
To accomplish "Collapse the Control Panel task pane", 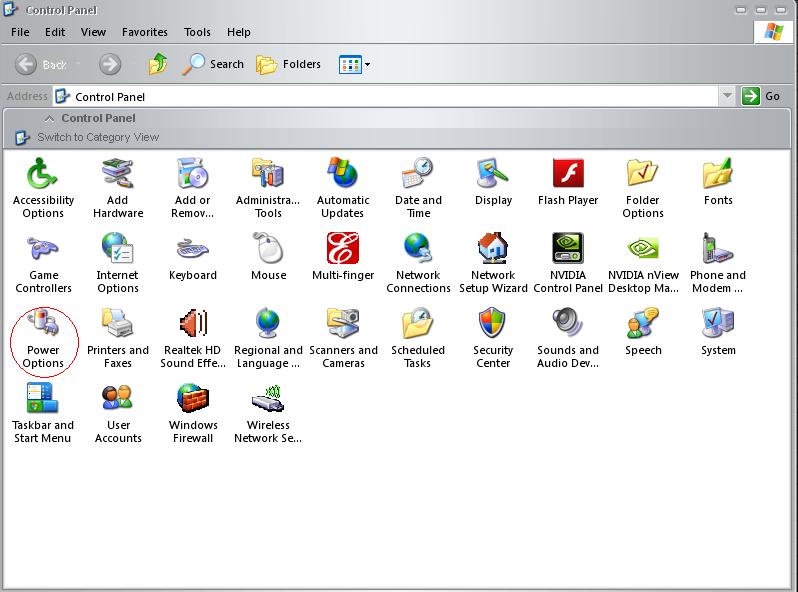I will (49, 119).
